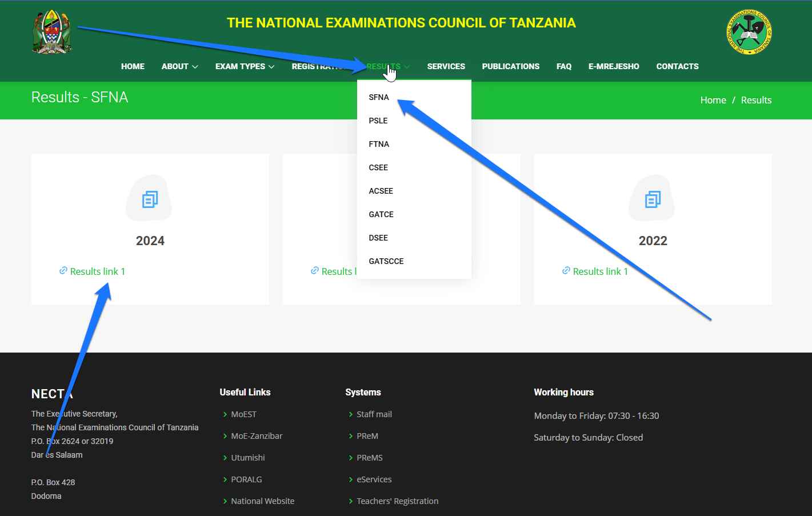This screenshot has height=516, width=812.
Task: Expand the EXAM TYPES menu chevron
Action: pos(271,67)
